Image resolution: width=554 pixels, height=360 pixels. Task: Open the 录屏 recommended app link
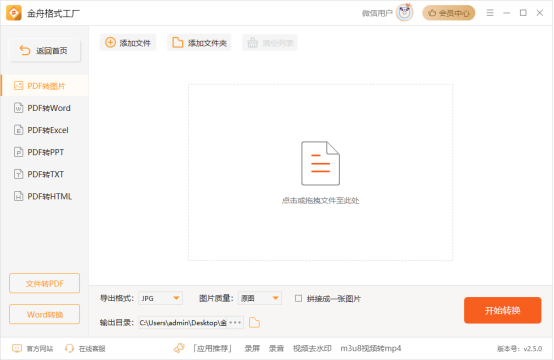coord(252,349)
